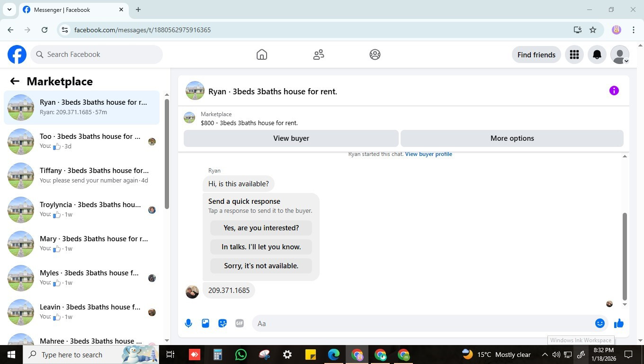Bookmark this page with the star icon
Viewport: 644px width, 364px height.
tap(593, 30)
